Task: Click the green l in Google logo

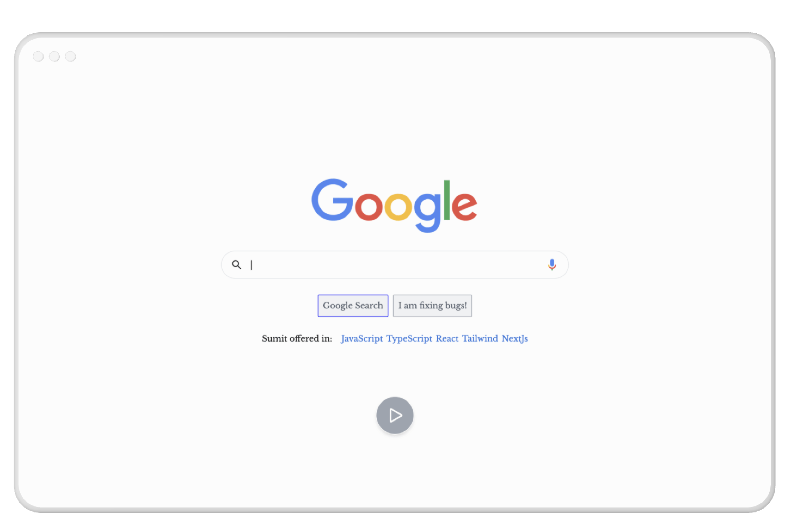Action: (x=446, y=200)
